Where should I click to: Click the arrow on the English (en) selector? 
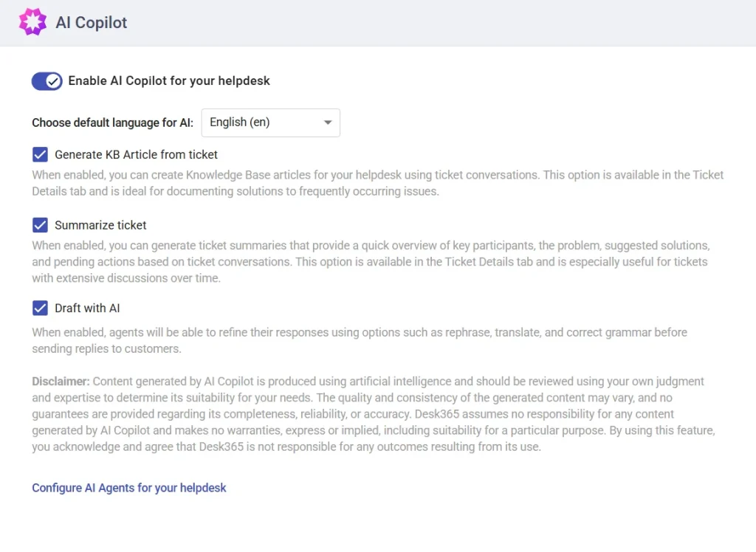(x=327, y=123)
